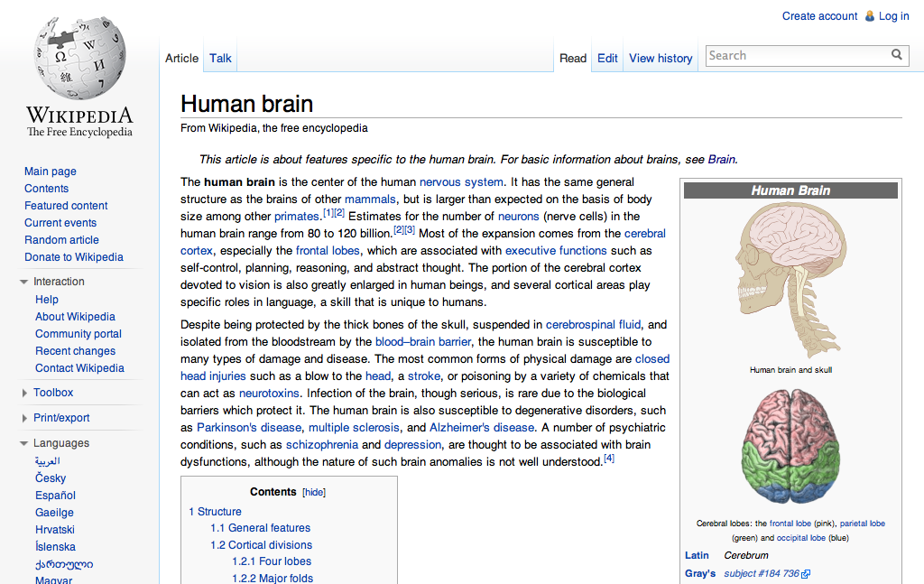Click the search magnifier icon

click(x=897, y=55)
